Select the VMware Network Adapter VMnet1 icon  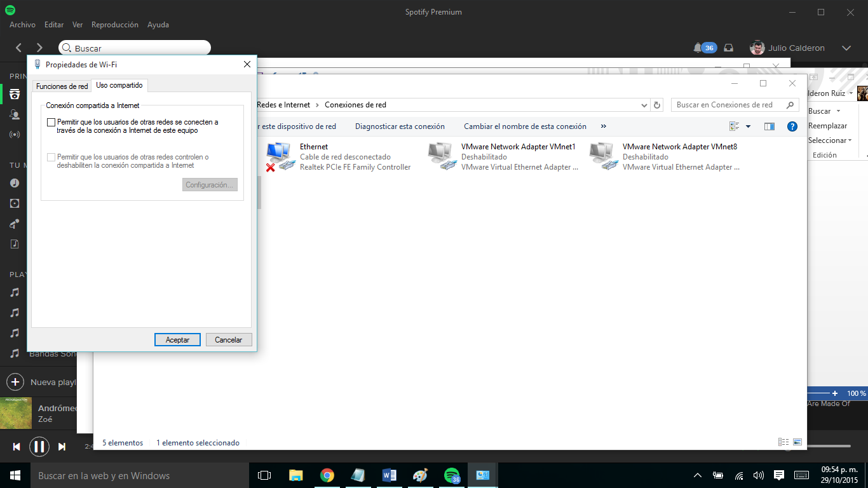(442, 157)
